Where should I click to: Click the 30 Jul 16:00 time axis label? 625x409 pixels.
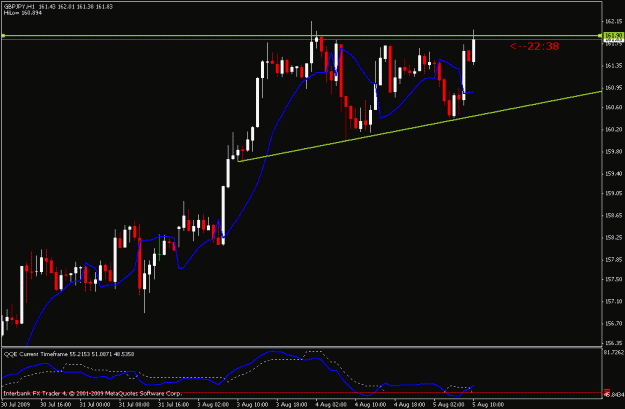point(55,405)
